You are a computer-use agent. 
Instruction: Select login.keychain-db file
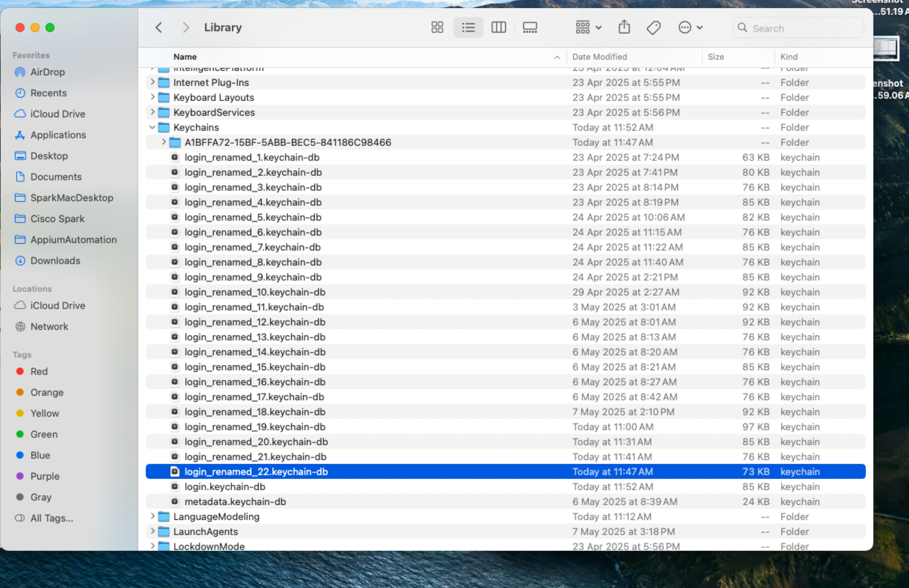pyautogui.click(x=225, y=487)
